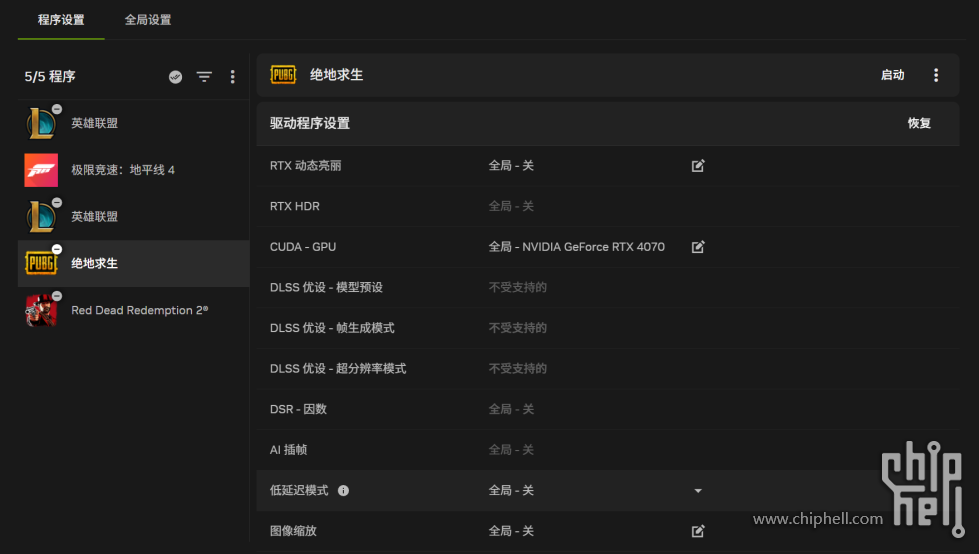Select the second 英雄联盟 program entry
The image size is (979, 554).
[134, 217]
